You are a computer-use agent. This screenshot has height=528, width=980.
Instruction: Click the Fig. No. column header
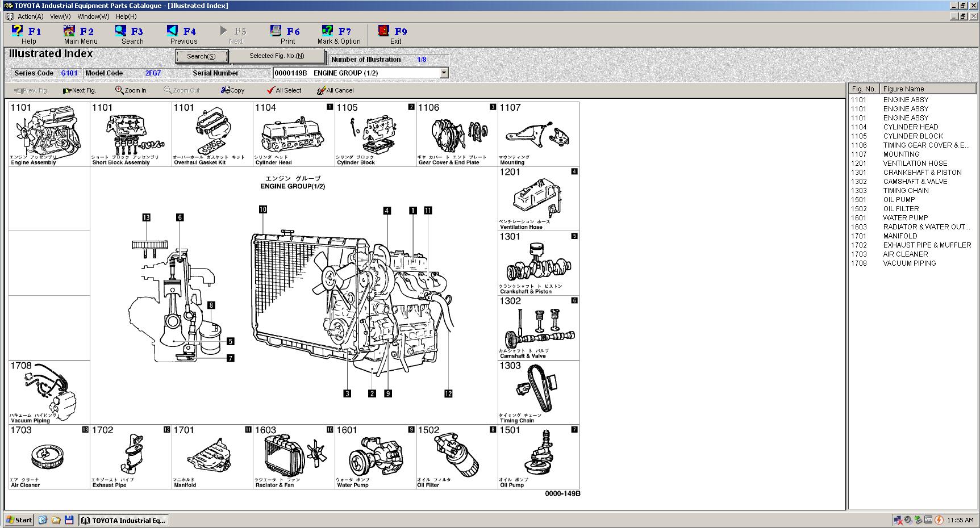coord(864,89)
